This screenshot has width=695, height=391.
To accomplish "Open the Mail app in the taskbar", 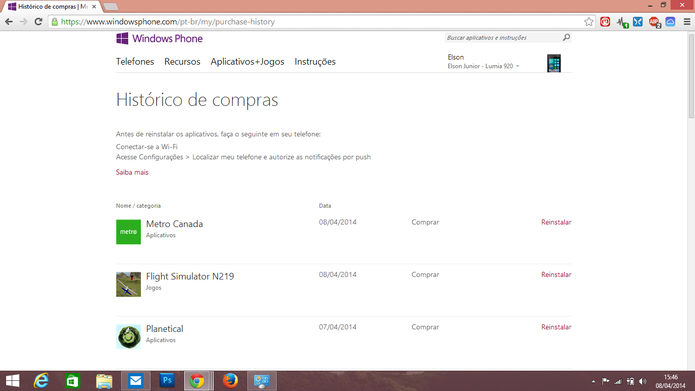I will coord(136,381).
